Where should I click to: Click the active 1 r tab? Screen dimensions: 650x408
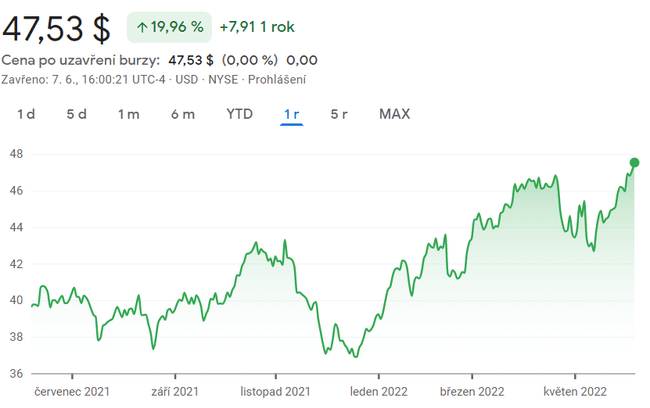click(x=292, y=114)
